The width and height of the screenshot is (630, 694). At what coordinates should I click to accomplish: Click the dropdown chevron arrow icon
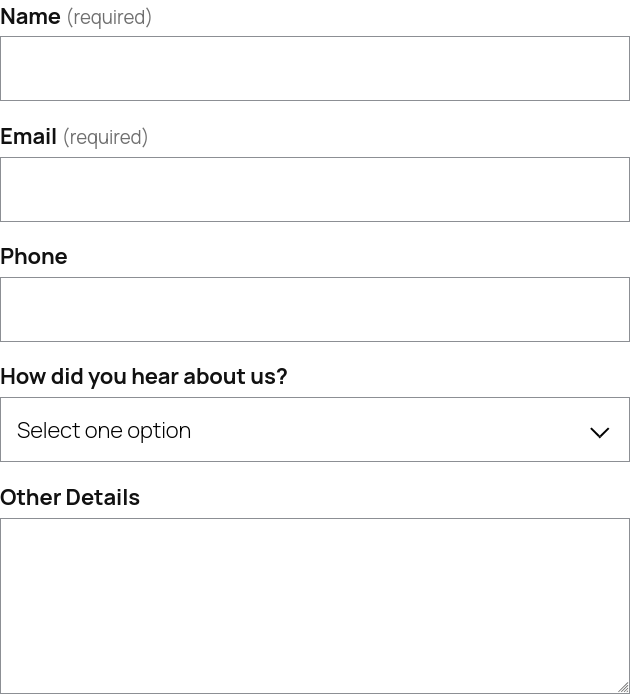pyautogui.click(x=599, y=432)
